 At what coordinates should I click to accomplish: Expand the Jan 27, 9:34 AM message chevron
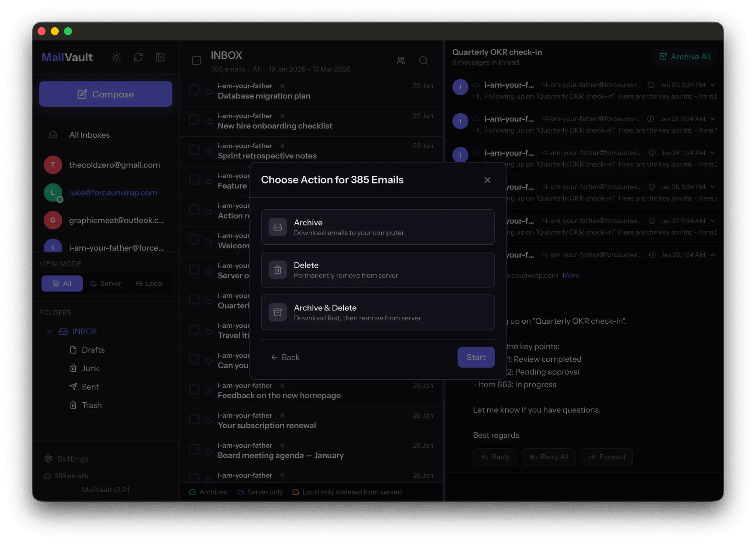pyautogui.click(x=713, y=221)
